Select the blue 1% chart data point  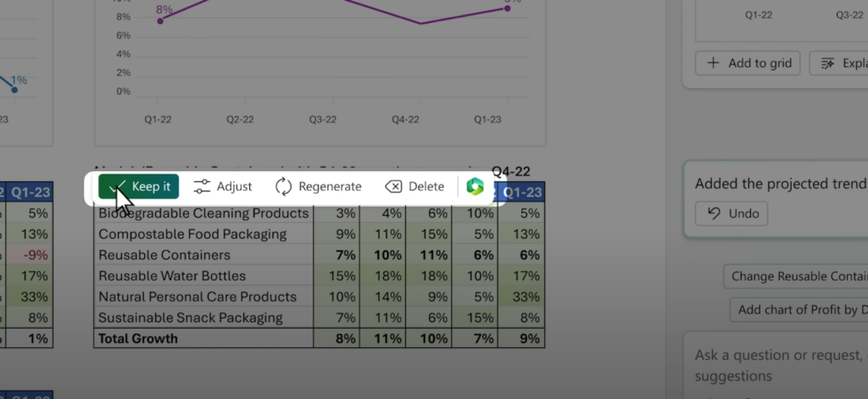(14, 89)
